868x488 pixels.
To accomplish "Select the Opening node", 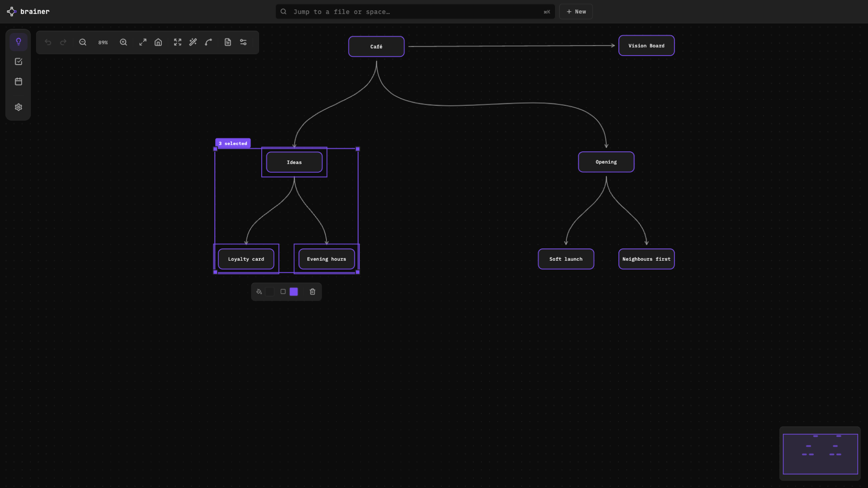I will click(x=606, y=162).
